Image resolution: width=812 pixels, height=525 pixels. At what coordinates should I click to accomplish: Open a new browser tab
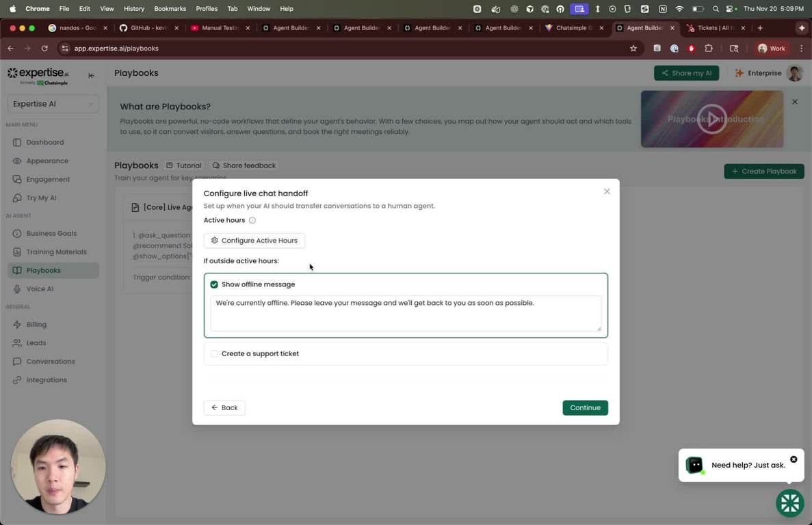(760, 28)
